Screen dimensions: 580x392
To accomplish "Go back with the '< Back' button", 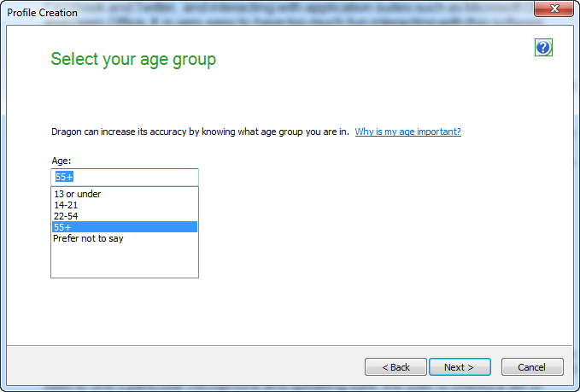I will 395,367.
